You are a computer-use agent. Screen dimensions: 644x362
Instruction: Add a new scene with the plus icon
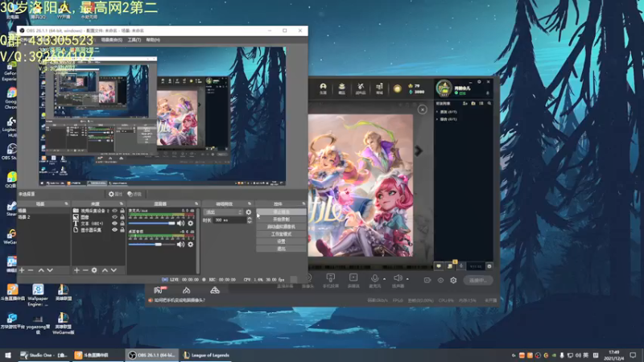click(x=22, y=270)
